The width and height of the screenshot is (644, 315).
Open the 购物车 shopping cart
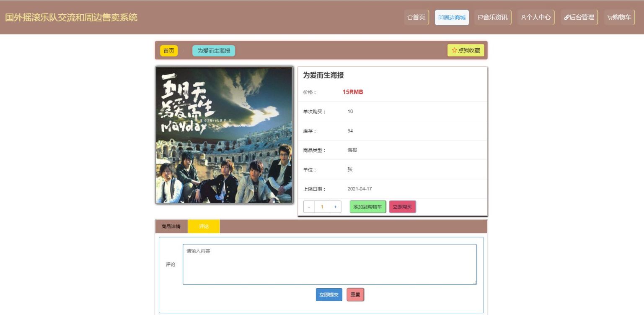point(619,17)
